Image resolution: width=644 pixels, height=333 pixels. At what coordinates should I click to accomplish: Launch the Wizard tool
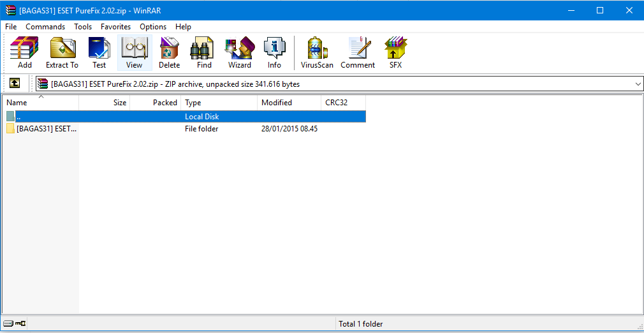point(240,52)
